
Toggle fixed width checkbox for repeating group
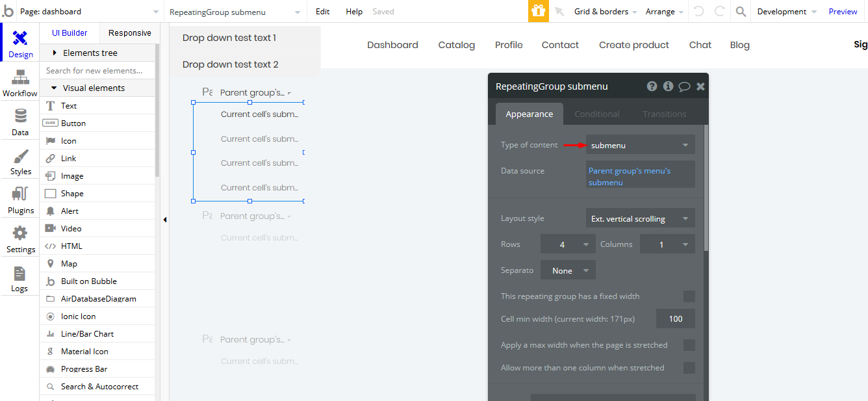pos(689,296)
